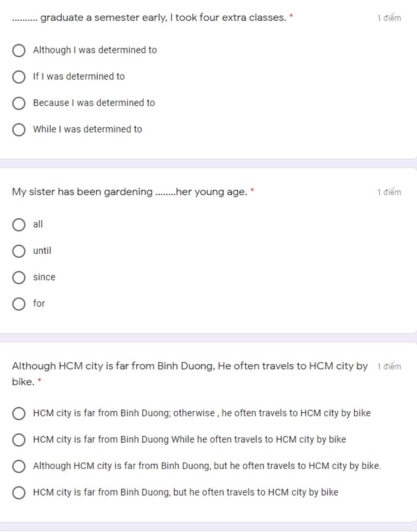Choose the 'Binh Duong While he often' answer
This screenshot has width=417, height=532.
19,440
